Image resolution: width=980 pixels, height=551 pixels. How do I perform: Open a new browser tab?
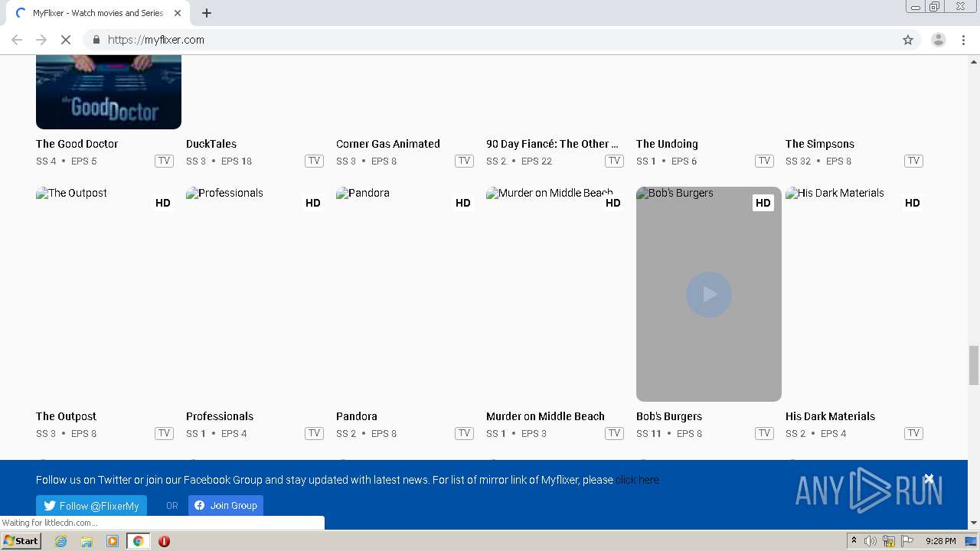tap(207, 13)
